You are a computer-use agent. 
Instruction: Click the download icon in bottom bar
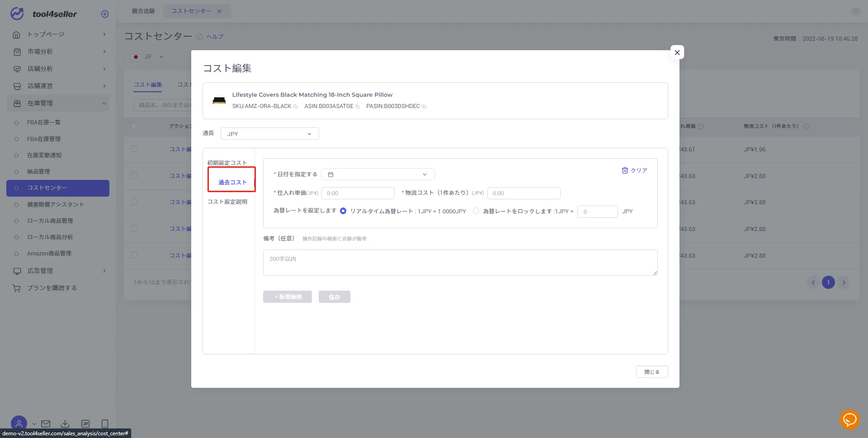pos(65,424)
